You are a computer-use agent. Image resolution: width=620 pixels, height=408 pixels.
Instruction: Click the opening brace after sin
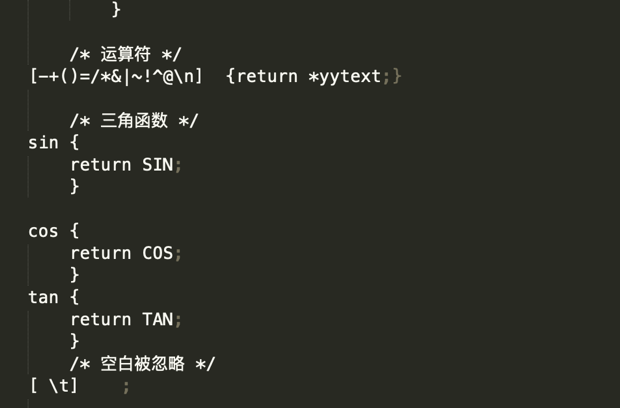click(x=75, y=142)
